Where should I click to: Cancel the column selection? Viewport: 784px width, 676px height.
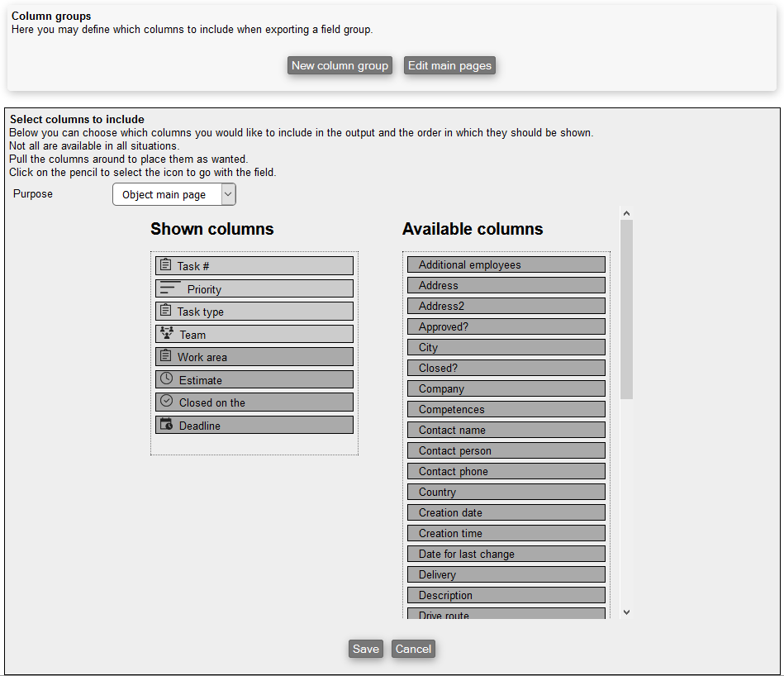coord(413,649)
